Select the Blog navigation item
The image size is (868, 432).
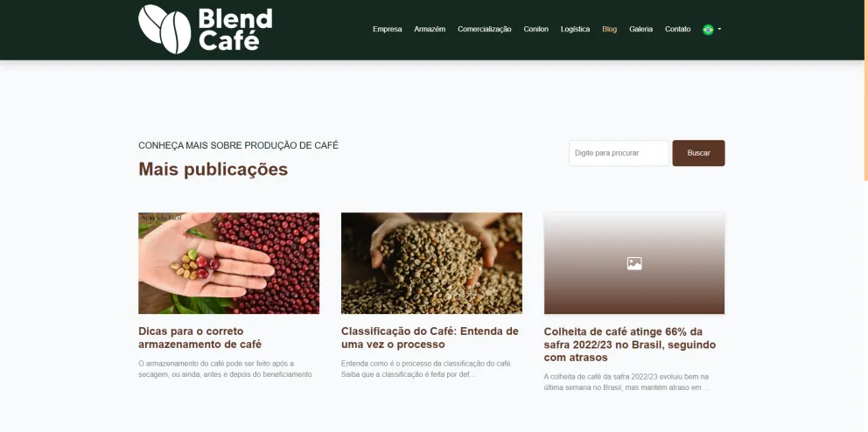pos(610,30)
